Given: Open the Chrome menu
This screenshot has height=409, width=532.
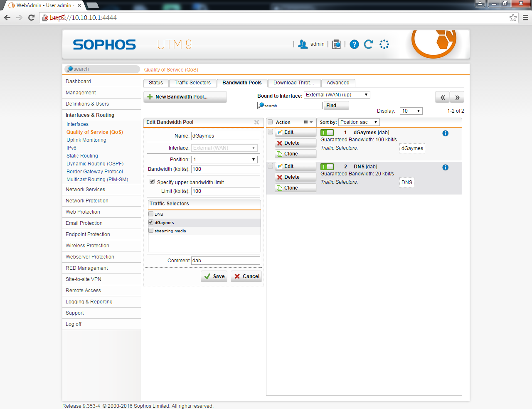Looking at the screenshot, I should click(525, 17).
